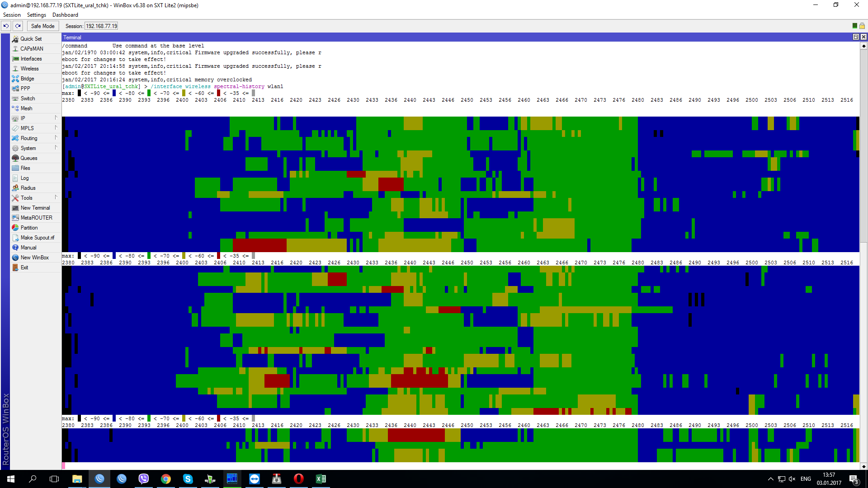Open the Wireless menu item

(x=29, y=69)
